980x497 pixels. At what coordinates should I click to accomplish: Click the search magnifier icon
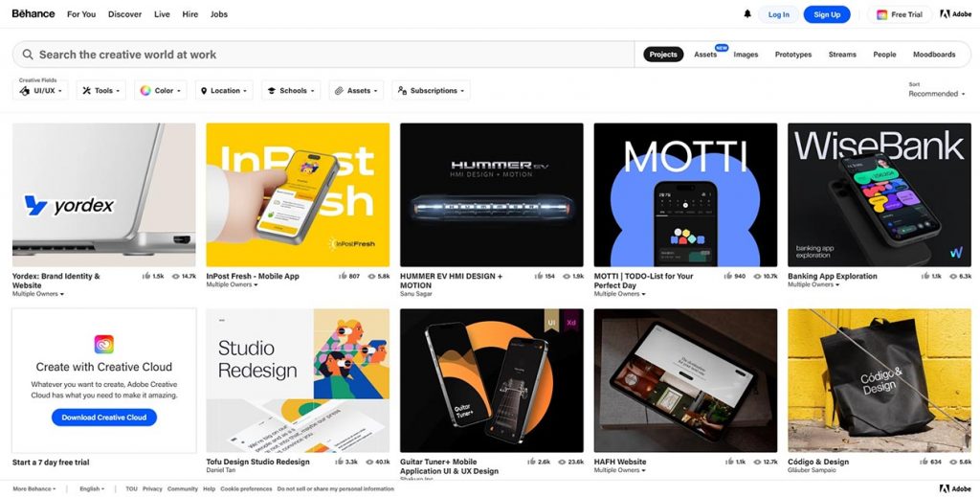(28, 55)
